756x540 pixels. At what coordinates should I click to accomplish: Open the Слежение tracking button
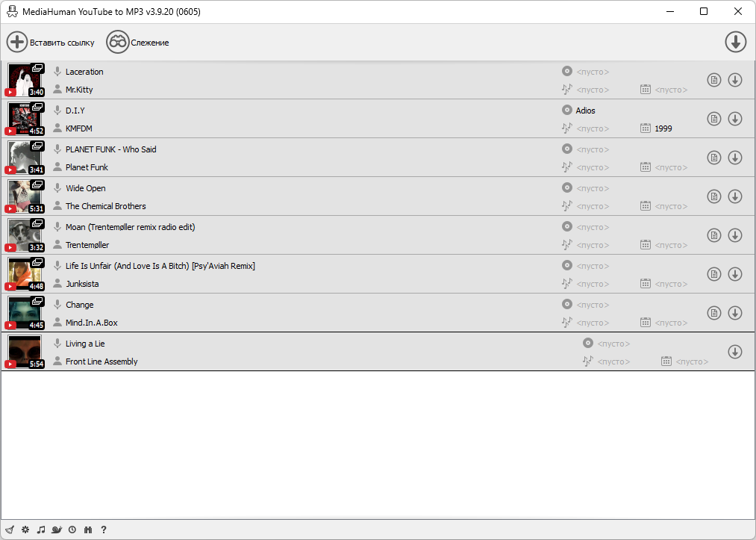(x=138, y=43)
